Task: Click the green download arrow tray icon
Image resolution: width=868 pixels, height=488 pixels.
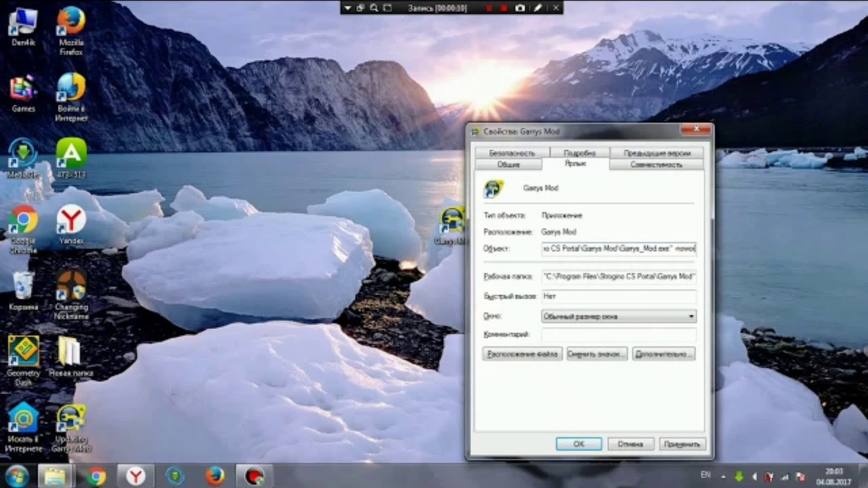Action: tap(738, 476)
